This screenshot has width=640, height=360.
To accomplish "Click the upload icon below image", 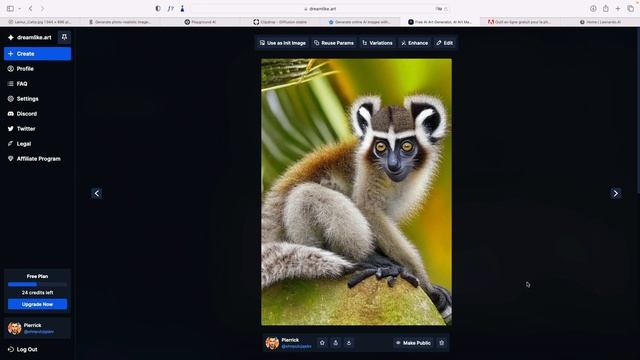I will 336,343.
